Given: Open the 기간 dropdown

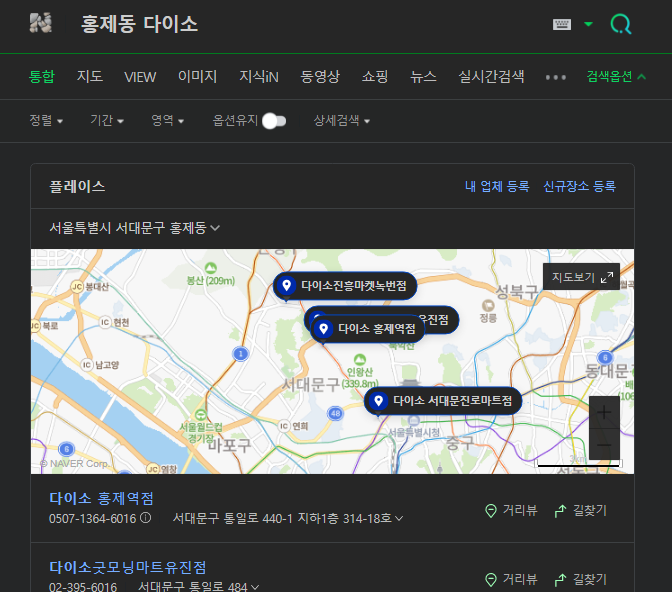Looking at the screenshot, I should pyautogui.click(x=107, y=120).
